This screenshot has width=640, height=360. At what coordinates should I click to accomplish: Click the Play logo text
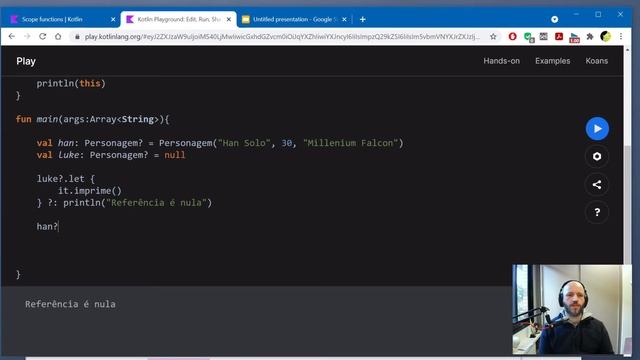[26, 61]
